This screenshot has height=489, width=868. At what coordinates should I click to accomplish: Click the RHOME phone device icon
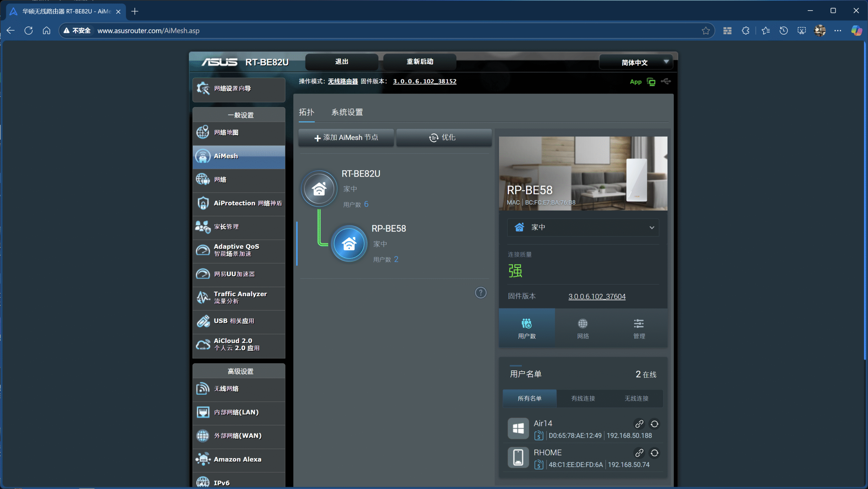point(518,457)
